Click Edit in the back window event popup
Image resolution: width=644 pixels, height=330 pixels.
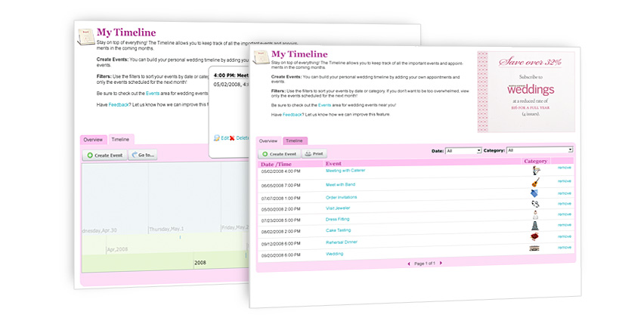coord(221,138)
